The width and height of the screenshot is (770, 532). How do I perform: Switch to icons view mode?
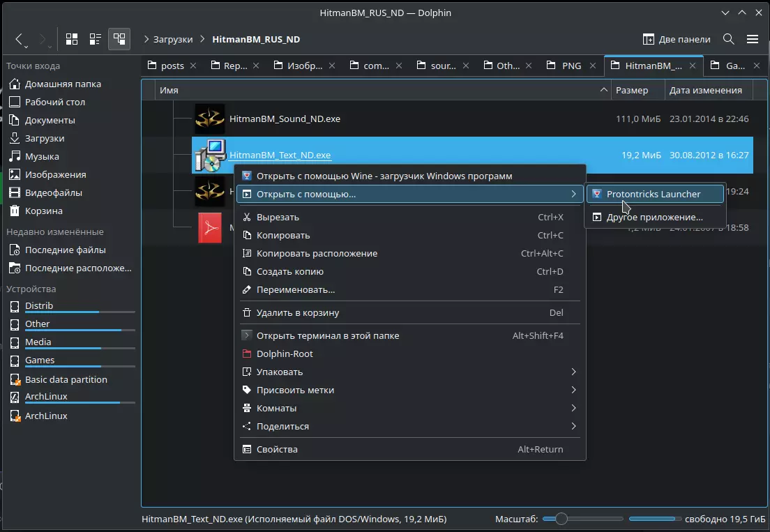tap(71, 39)
